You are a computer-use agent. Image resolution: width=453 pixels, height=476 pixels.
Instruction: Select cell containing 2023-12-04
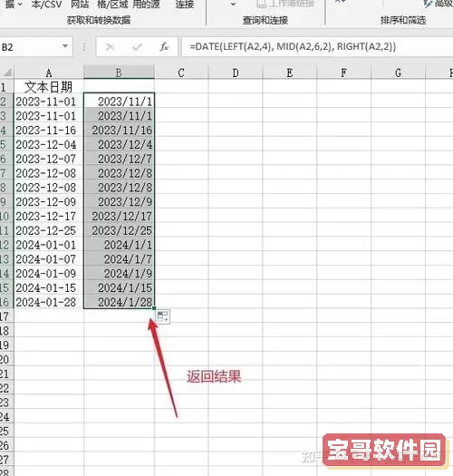click(49, 144)
